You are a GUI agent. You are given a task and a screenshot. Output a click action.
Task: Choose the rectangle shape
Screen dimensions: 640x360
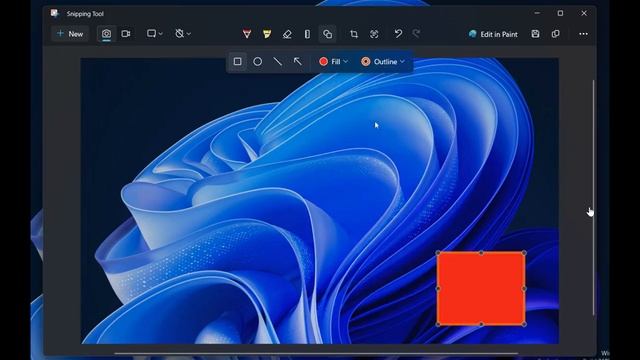click(238, 62)
